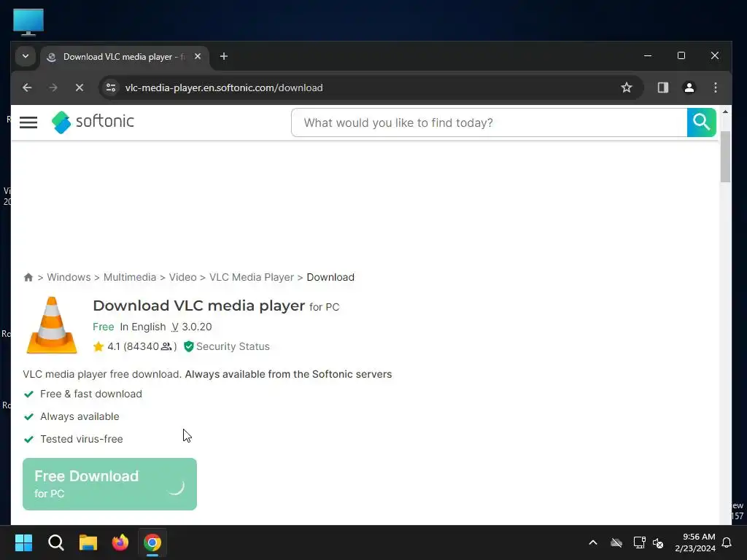
Task: Open Chrome three-dot menu
Action: 715,87
